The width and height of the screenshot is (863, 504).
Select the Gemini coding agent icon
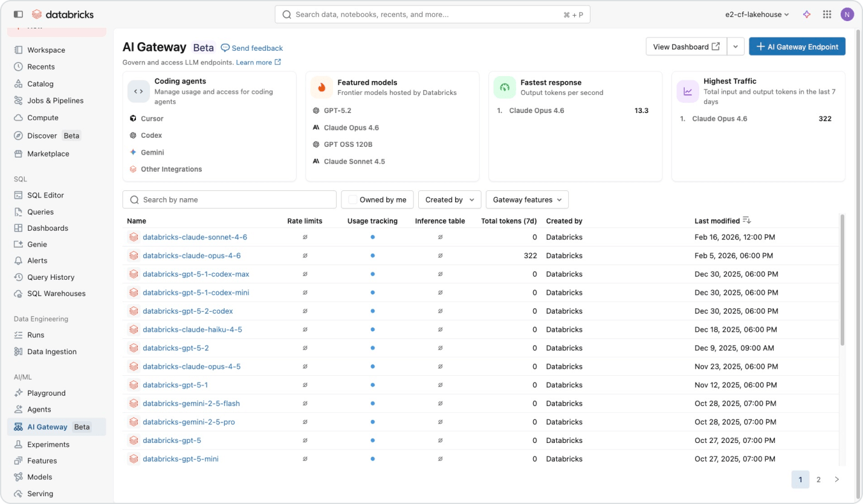point(134,152)
